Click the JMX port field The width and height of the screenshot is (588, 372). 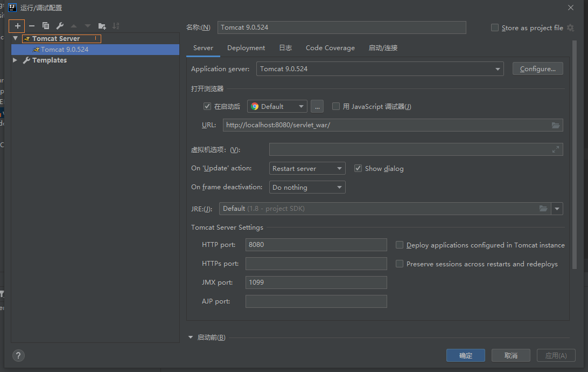coord(316,283)
